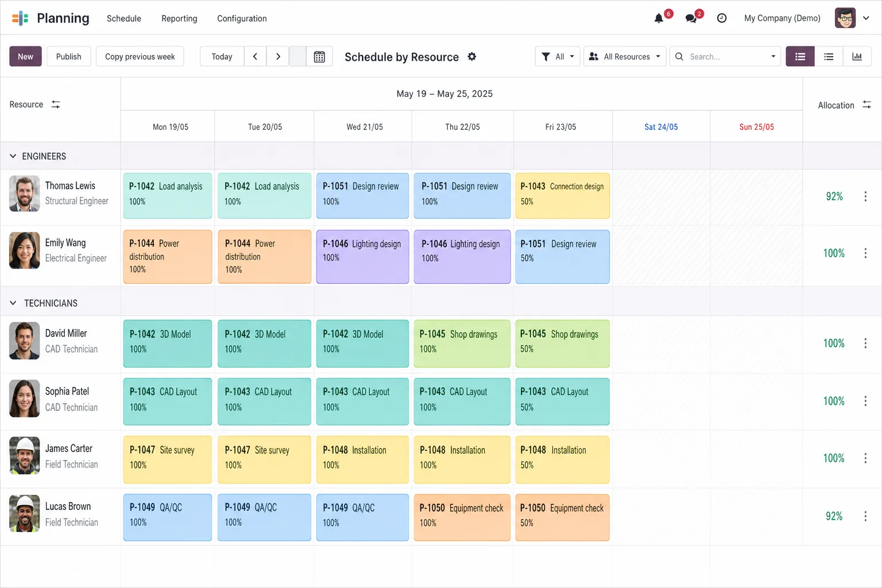Image resolution: width=882 pixels, height=588 pixels.
Task: Open row options for Thomas Lewis
Action: [865, 196]
